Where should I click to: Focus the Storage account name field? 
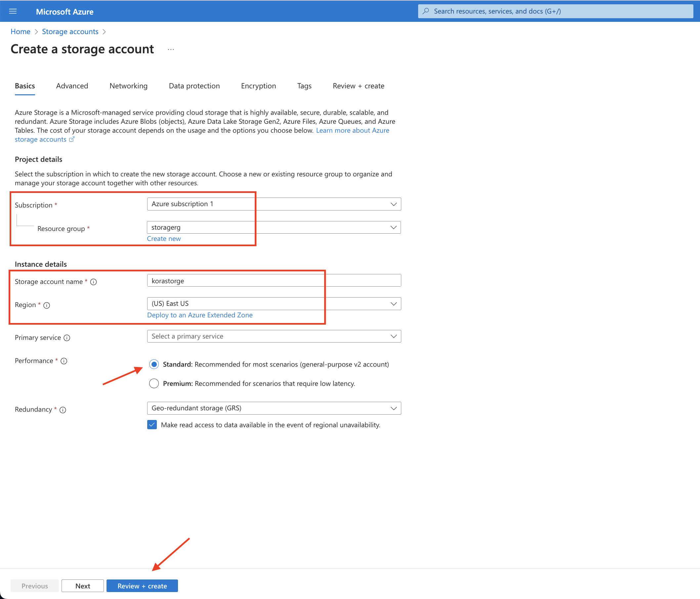[x=274, y=281]
